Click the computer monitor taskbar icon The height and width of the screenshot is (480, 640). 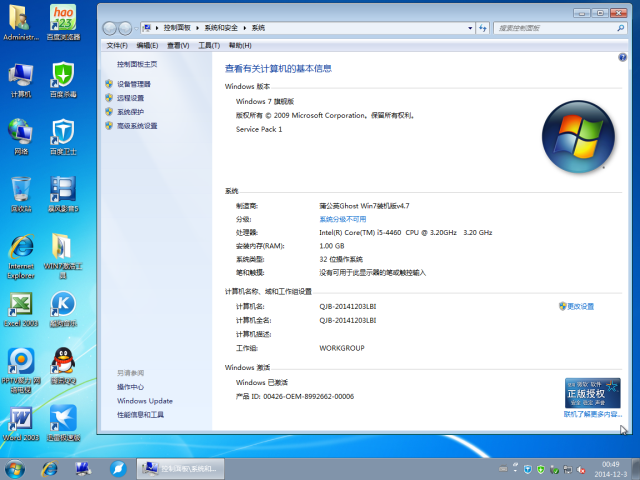pyautogui.click(x=83, y=469)
